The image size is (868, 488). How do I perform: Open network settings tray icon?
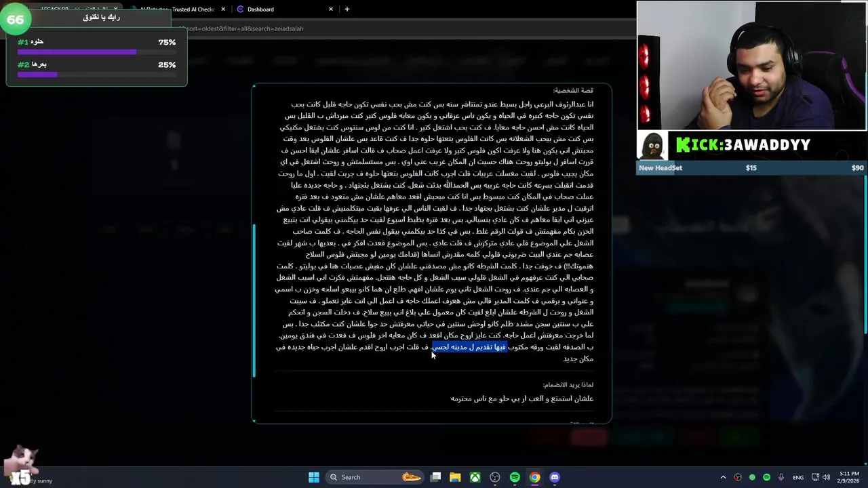click(816, 477)
